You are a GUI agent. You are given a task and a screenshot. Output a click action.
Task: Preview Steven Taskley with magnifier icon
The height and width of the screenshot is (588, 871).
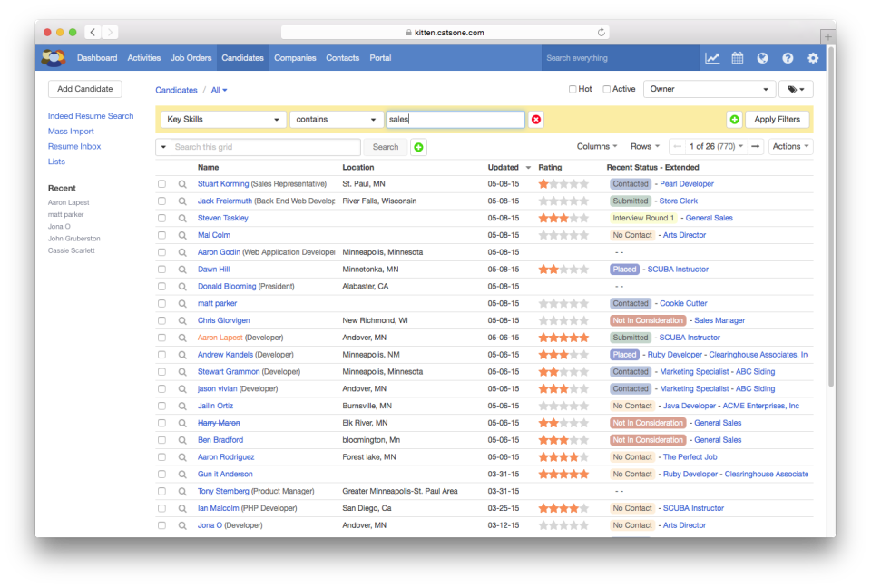coord(182,219)
